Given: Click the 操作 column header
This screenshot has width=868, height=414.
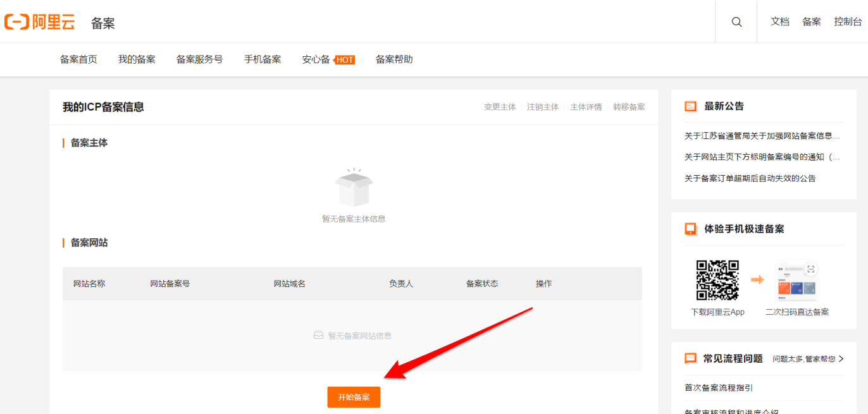Looking at the screenshot, I should coord(544,284).
